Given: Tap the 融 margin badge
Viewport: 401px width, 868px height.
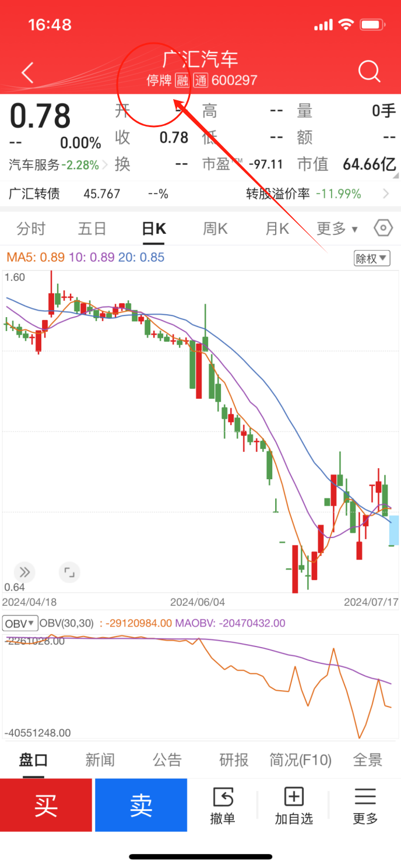Looking at the screenshot, I should (182, 80).
